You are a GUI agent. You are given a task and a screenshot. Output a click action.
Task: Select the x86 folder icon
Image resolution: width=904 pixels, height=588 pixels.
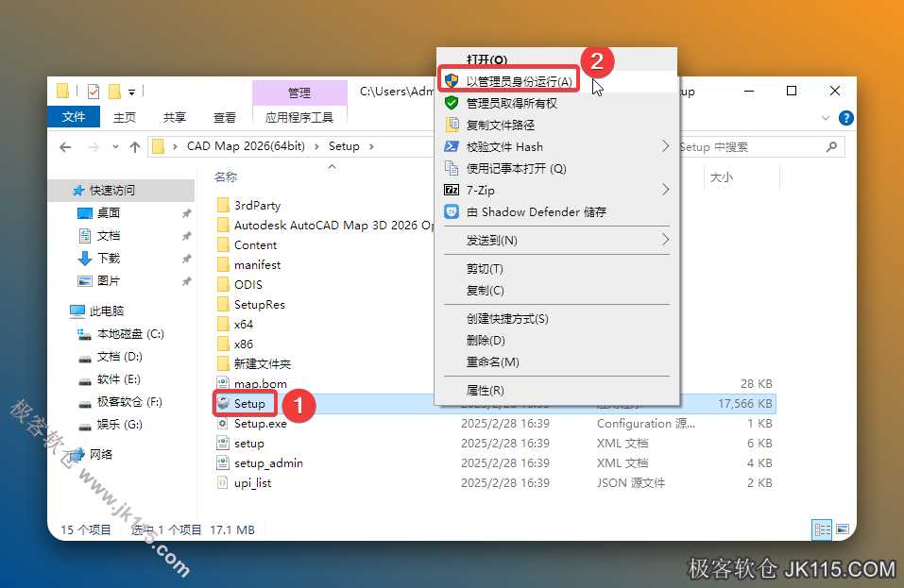(x=223, y=344)
